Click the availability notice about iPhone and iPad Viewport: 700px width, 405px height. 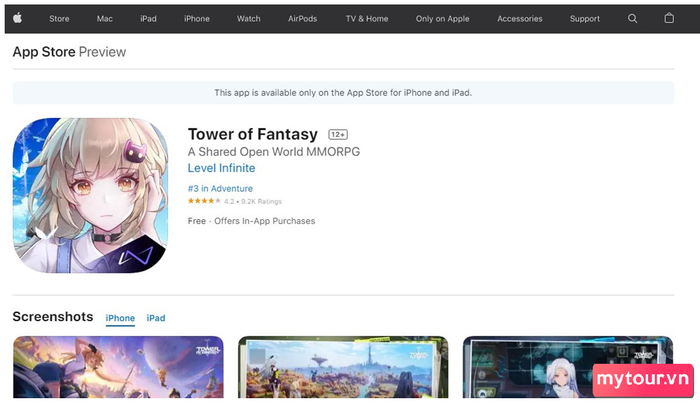click(x=343, y=93)
